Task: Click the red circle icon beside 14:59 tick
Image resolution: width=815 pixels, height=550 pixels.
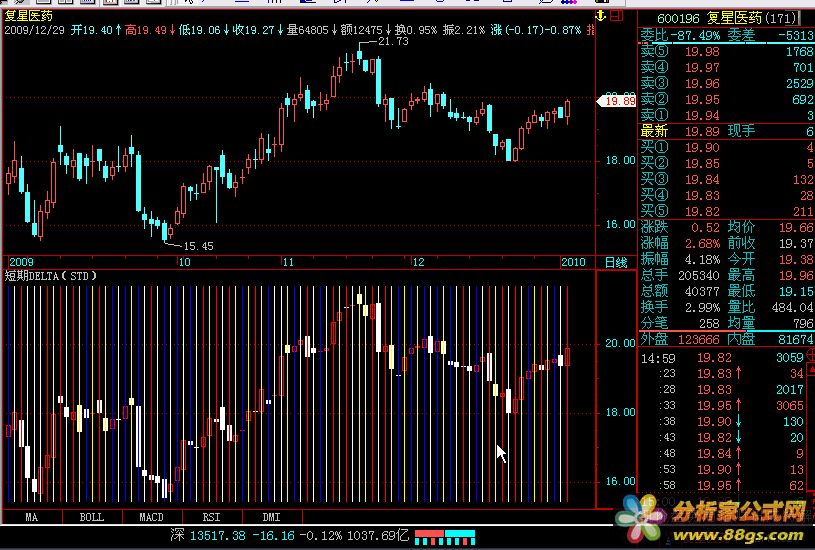Action: point(811,356)
